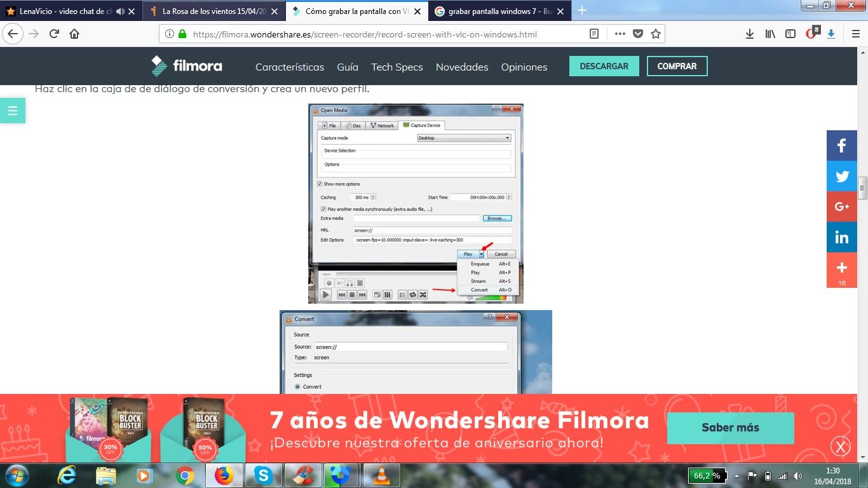Share the article on Facebook
This screenshot has height=488, width=868.
(x=842, y=146)
